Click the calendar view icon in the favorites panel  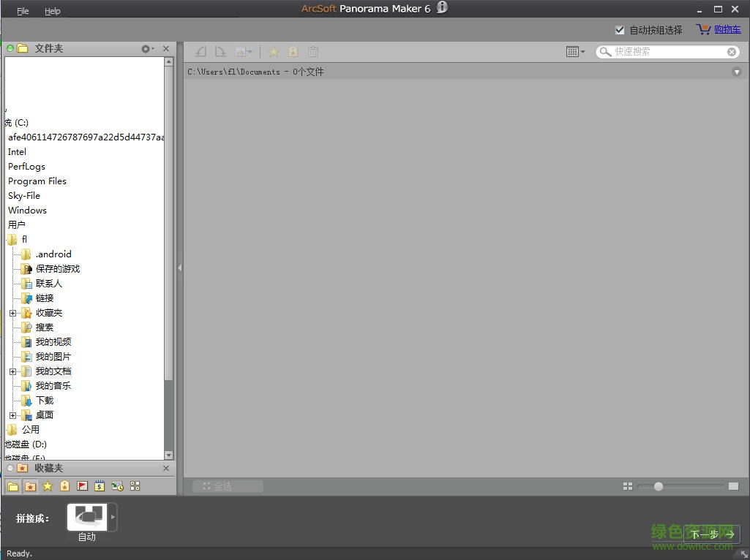[99, 485]
